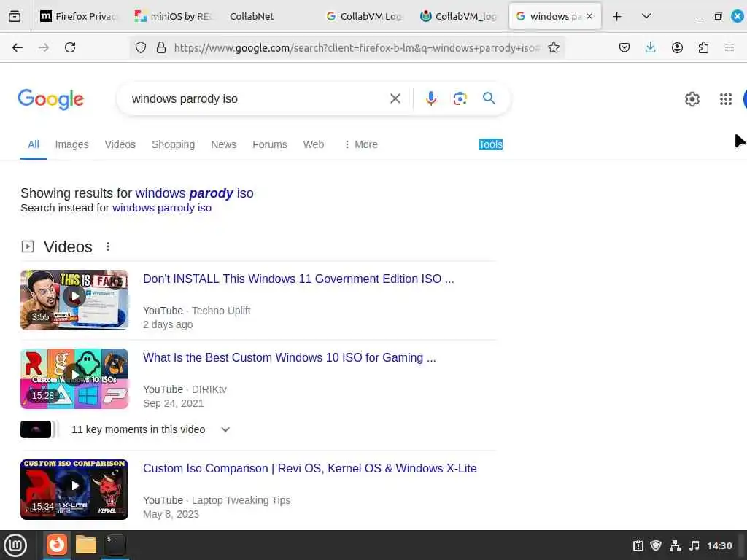Open the Linux Mint start menu

[15, 545]
